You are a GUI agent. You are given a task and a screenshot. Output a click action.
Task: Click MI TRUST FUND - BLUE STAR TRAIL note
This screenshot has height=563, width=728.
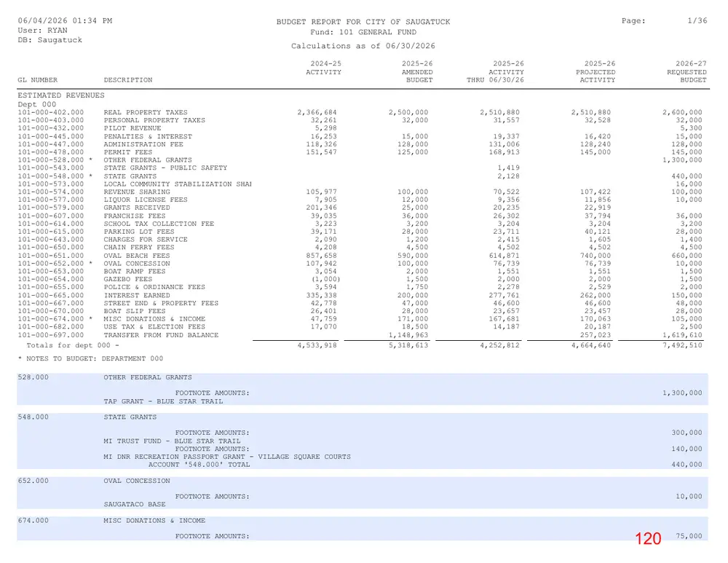(172, 441)
